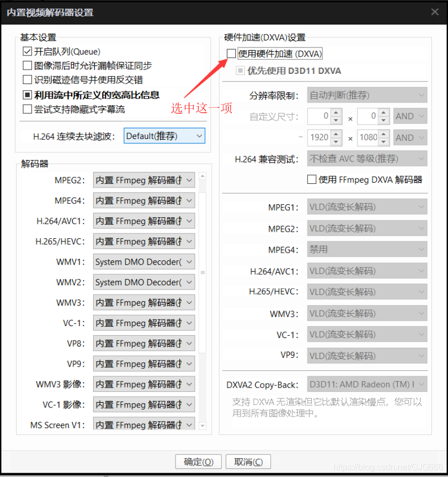Open DXVA VP9 VLD dropdown
Image resolution: width=448 pixels, height=477 pixels.
pyautogui.click(x=367, y=355)
